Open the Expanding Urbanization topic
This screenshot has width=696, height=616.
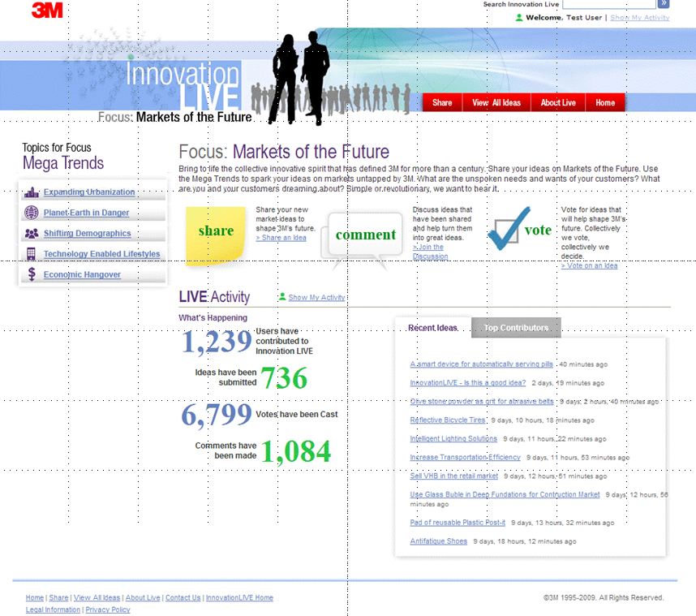(89, 192)
